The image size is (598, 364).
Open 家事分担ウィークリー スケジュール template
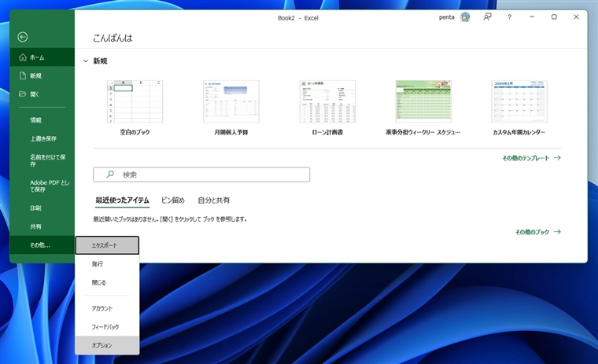pos(423,101)
